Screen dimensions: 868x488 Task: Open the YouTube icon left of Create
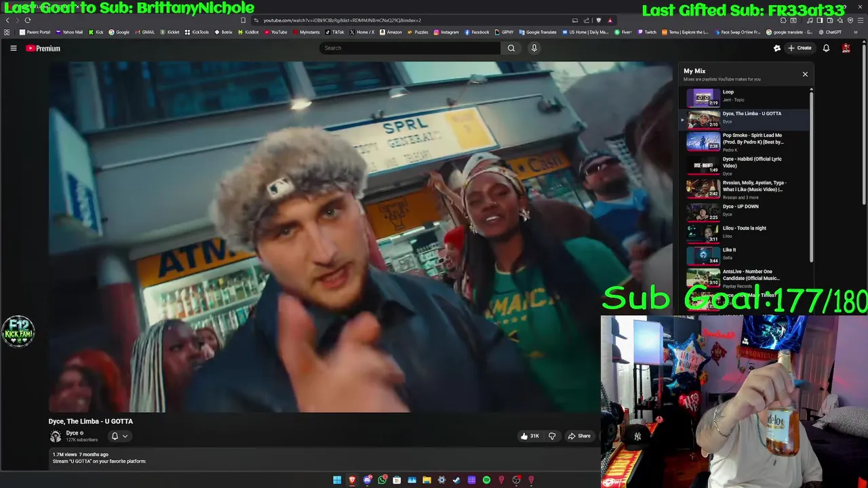point(777,48)
